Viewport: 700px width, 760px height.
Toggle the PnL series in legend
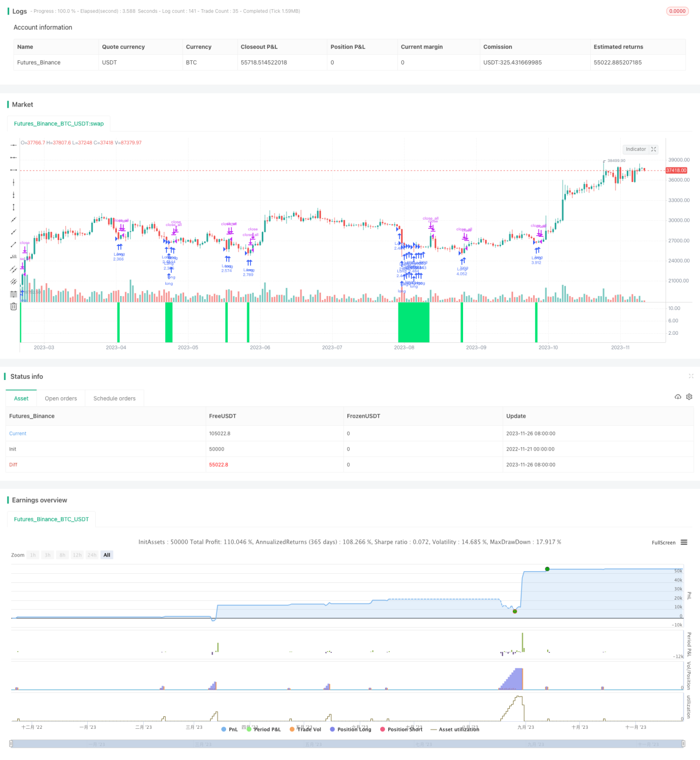(x=229, y=729)
